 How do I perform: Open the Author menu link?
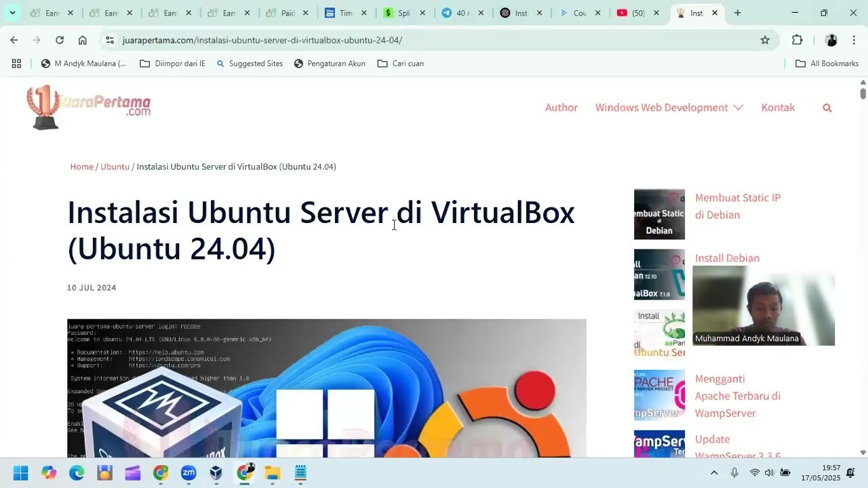(x=561, y=108)
